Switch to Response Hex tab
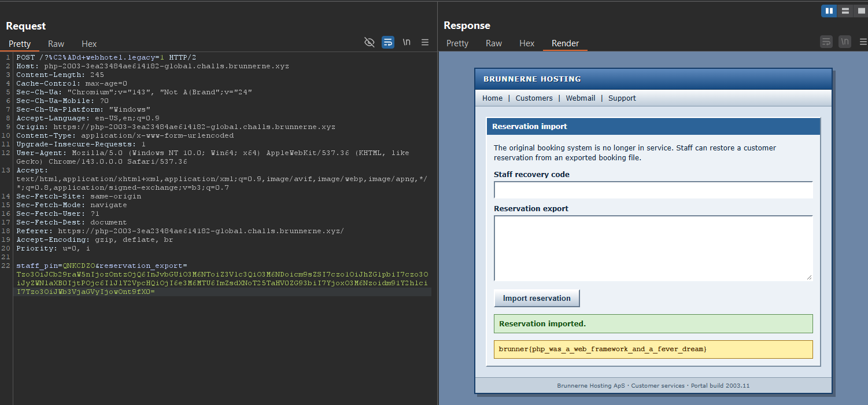868x405 pixels. [527, 43]
